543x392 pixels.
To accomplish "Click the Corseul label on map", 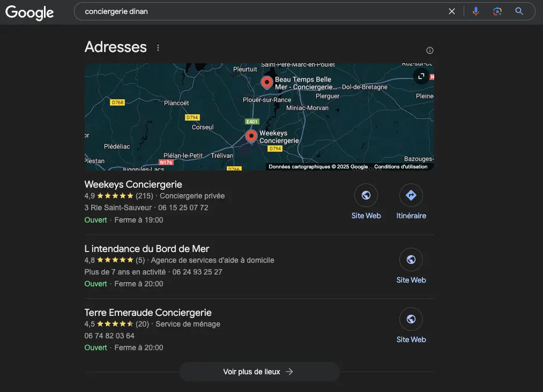I will pos(203,127).
